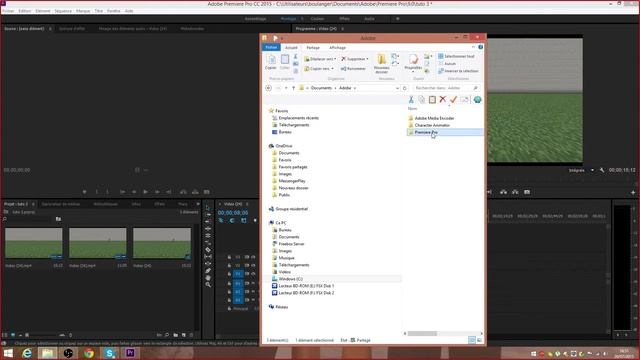This screenshot has height=360, width=640.
Task: Click Explorer horizontal scrollbar
Action: click(422, 333)
